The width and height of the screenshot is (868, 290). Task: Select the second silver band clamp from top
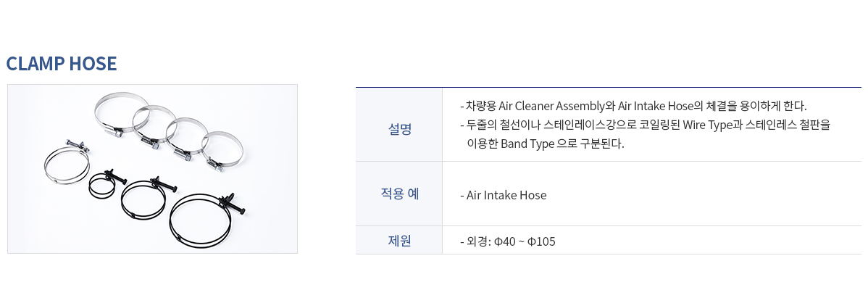[154, 127]
